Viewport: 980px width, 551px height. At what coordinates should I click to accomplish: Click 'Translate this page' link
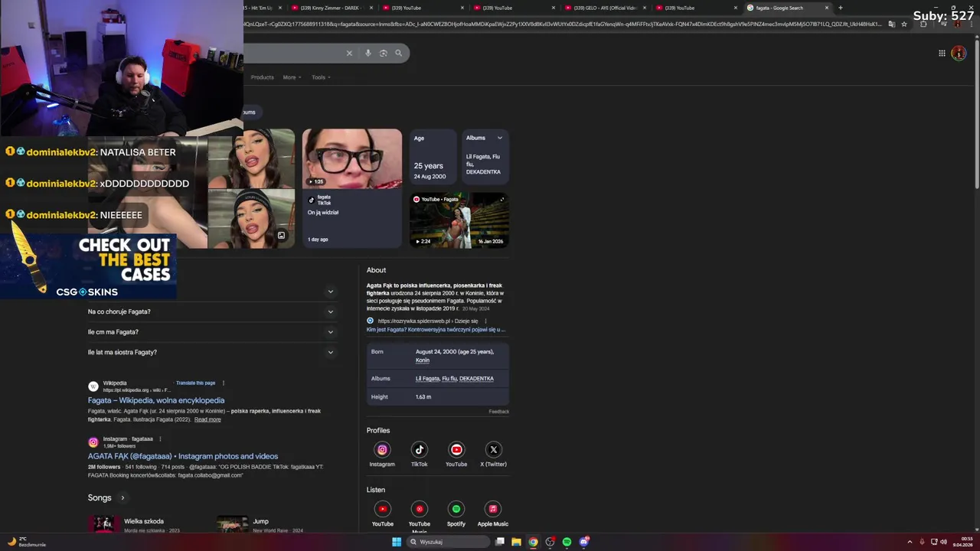pyautogui.click(x=195, y=383)
